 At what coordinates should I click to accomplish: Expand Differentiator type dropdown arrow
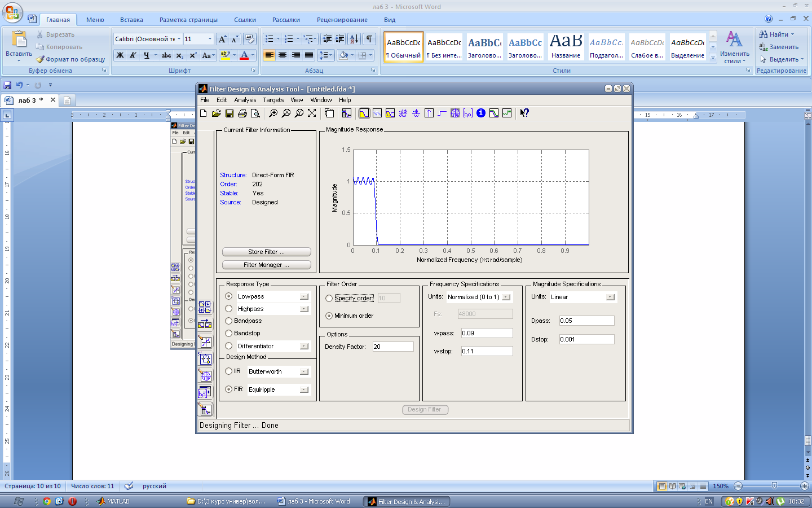304,346
